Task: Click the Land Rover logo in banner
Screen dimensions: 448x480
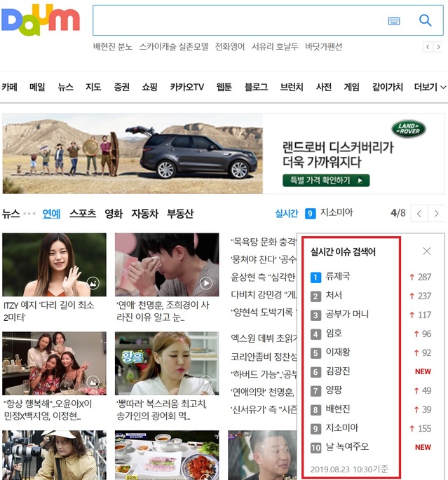Action: (409, 128)
